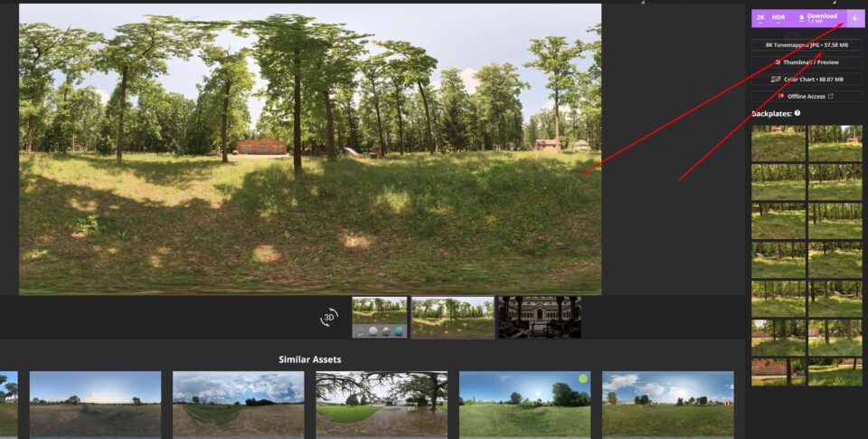Open the HDR format dropdown
This screenshot has width=868, height=439.
pos(778,18)
